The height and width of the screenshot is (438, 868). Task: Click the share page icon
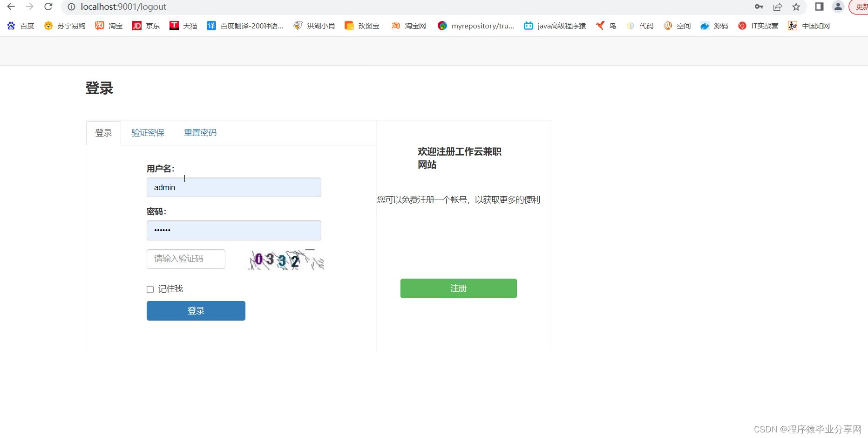point(778,7)
